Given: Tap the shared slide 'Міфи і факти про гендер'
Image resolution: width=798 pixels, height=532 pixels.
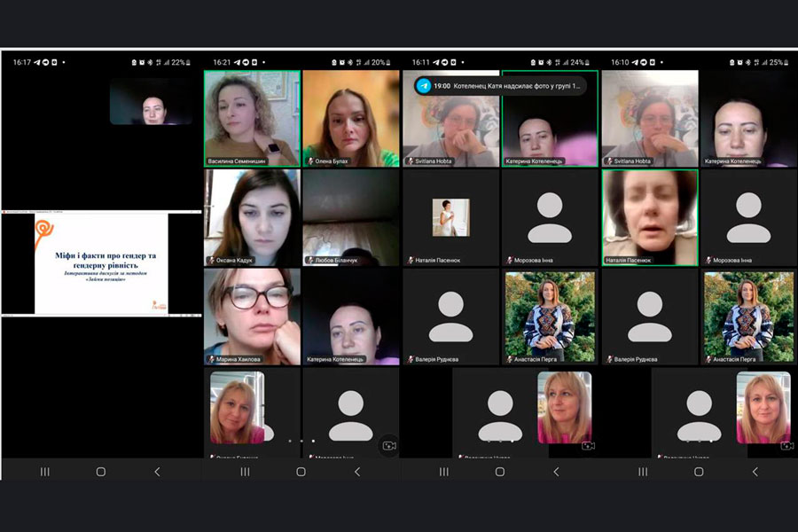Looking at the screenshot, I should tap(101, 263).
